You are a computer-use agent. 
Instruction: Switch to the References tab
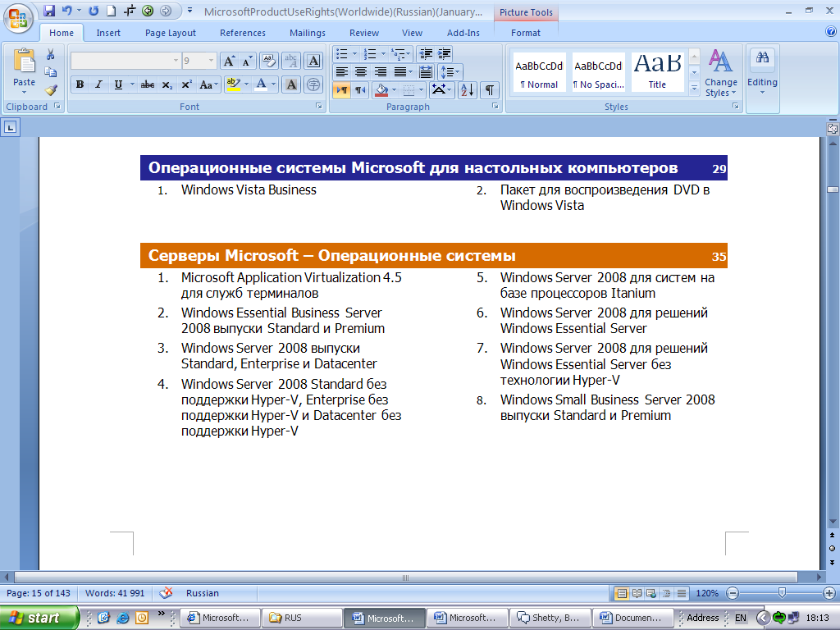point(243,33)
